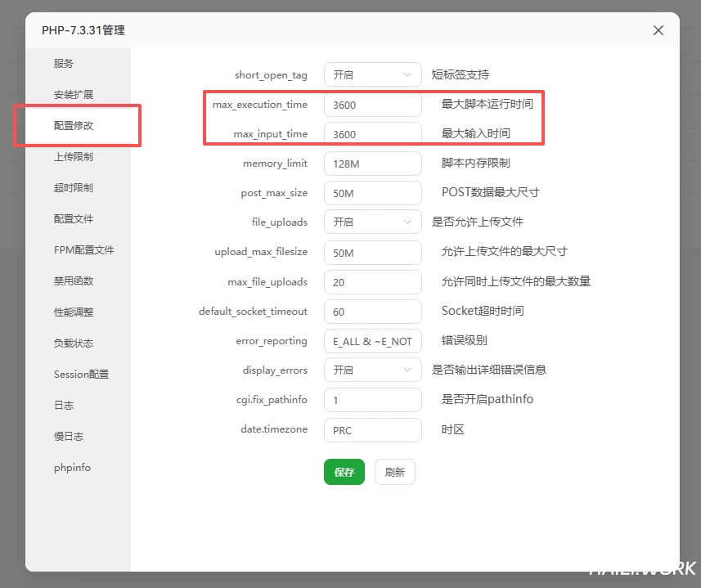Close the PHP-7.3.31 management dialog

pyautogui.click(x=658, y=30)
